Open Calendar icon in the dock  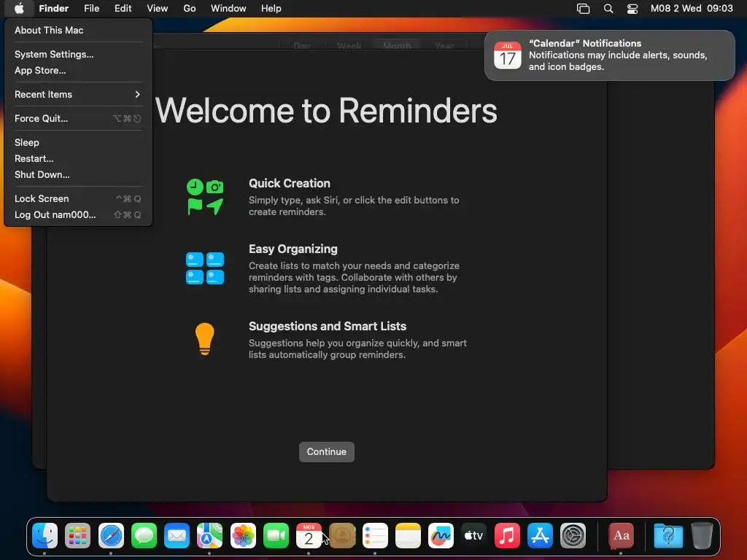coord(309,536)
